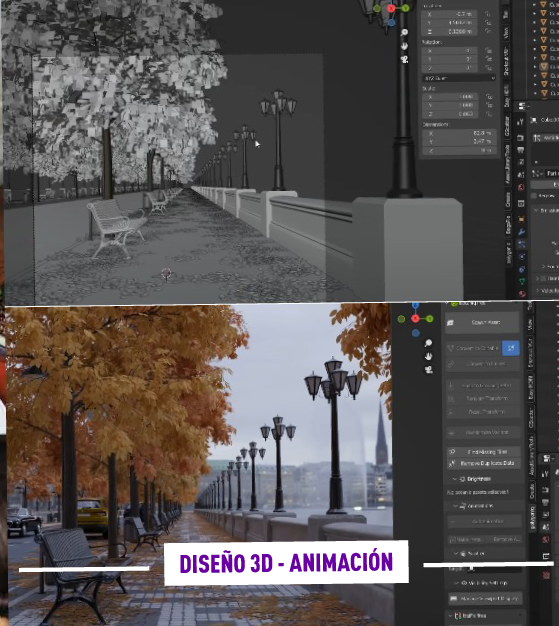Click Remove Duplicate Data button
559x626 pixels.
[484, 463]
